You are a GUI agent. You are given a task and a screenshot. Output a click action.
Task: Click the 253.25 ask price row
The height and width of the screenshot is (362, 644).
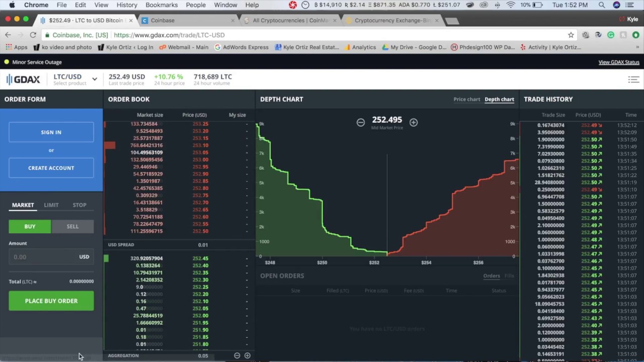179,124
